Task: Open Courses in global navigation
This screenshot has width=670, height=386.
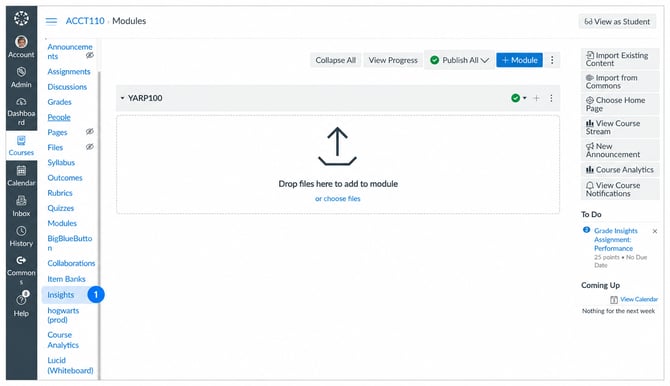Action: (x=21, y=146)
